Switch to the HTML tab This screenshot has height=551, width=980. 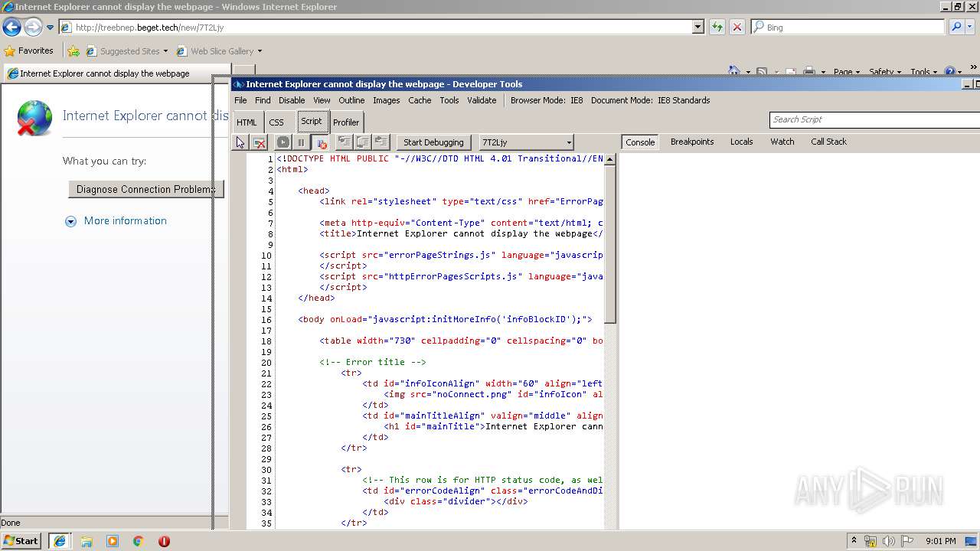pyautogui.click(x=247, y=122)
